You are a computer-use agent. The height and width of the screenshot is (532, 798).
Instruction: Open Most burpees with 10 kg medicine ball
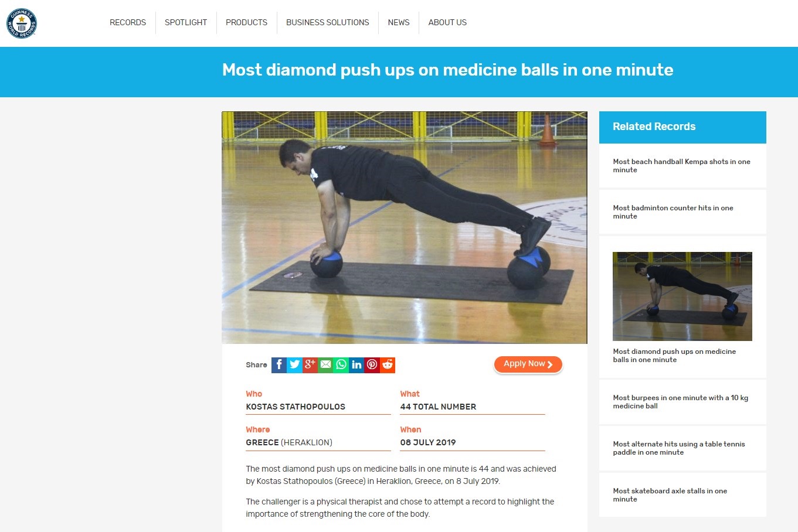coord(680,402)
